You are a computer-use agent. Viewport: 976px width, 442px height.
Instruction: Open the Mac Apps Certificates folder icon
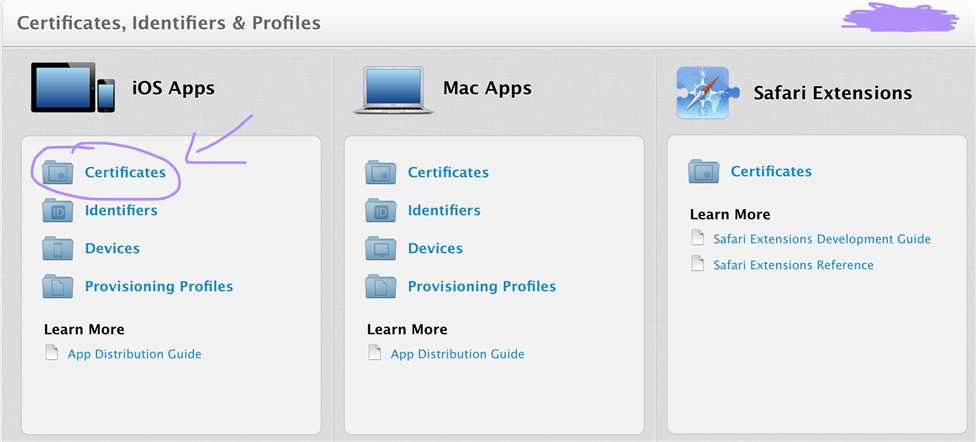point(380,172)
